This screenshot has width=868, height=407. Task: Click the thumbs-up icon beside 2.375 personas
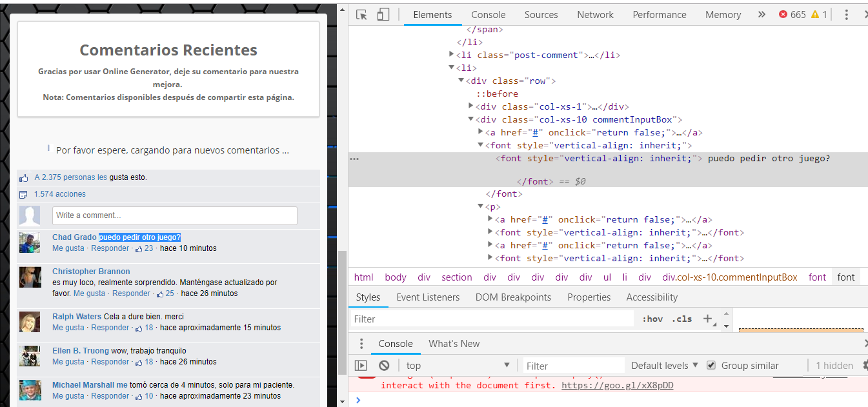[24, 177]
